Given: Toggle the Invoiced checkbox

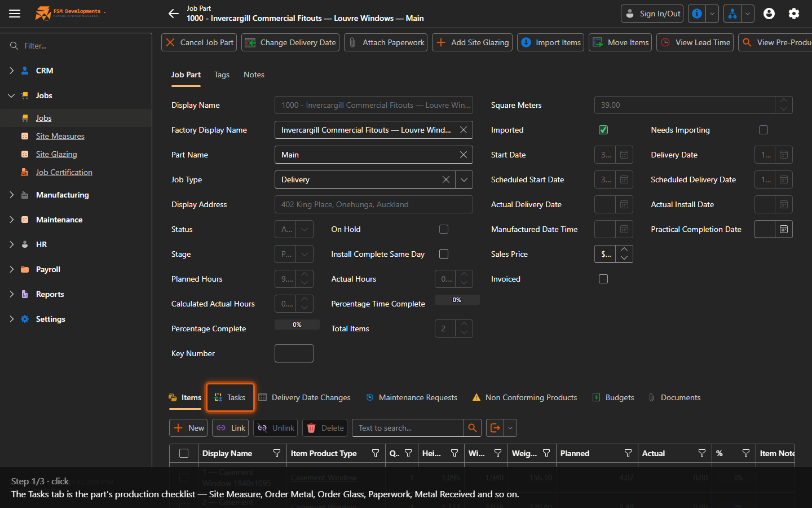Looking at the screenshot, I should (603, 279).
